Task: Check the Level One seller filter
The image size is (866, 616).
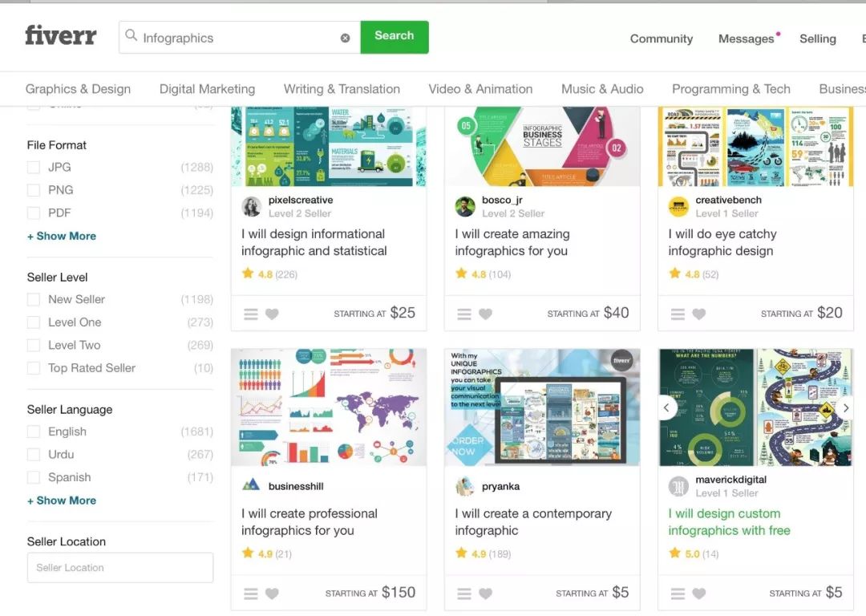Action: click(x=34, y=322)
